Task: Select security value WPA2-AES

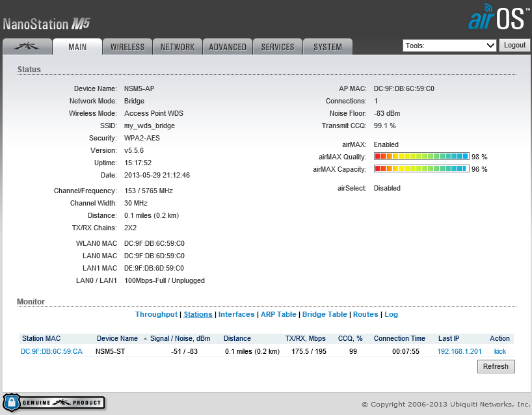Action: coord(142,138)
